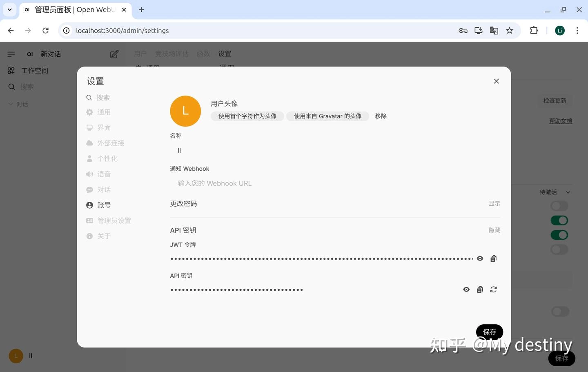Copy the JWT token to clipboard
The width and height of the screenshot is (588, 372).
[493, 258]
